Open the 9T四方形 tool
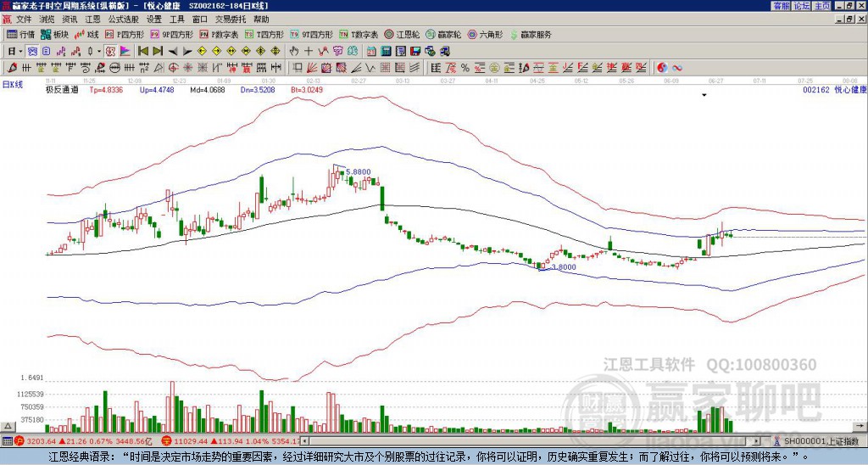This screenshot has width=868, height=465. point(311,34)
